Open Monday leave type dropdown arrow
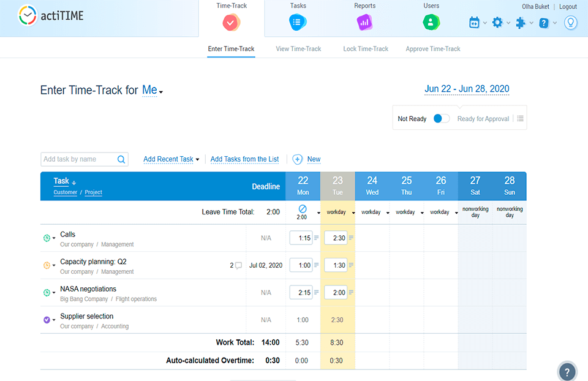This screenshot has height=381, width=588. click(318, 213)
